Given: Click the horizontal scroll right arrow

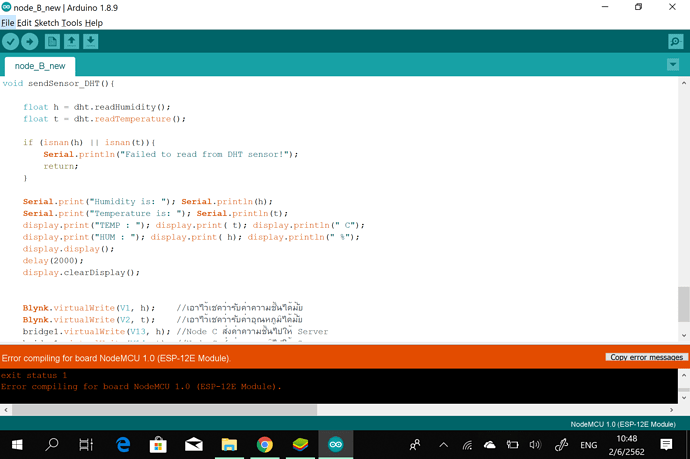Looking at the screenshot, I should [x=672, y=410].
